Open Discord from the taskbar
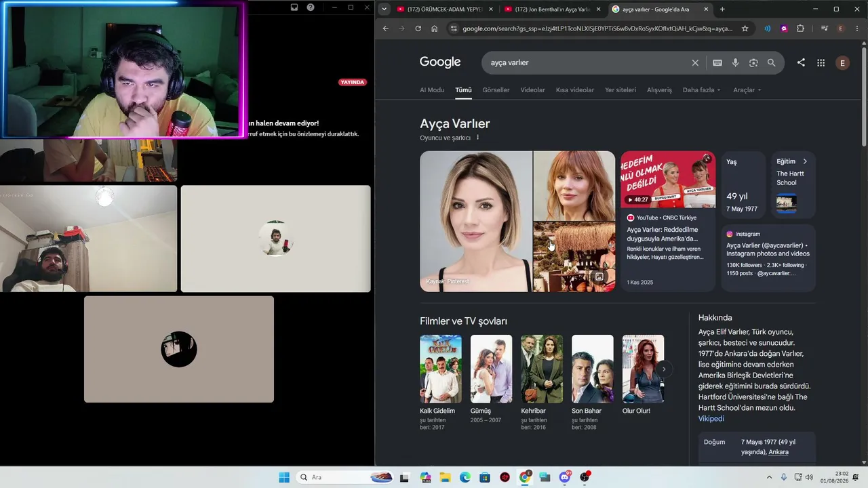Screen dimensions: 868x488 pyautogui.click(x=565, y=477)
